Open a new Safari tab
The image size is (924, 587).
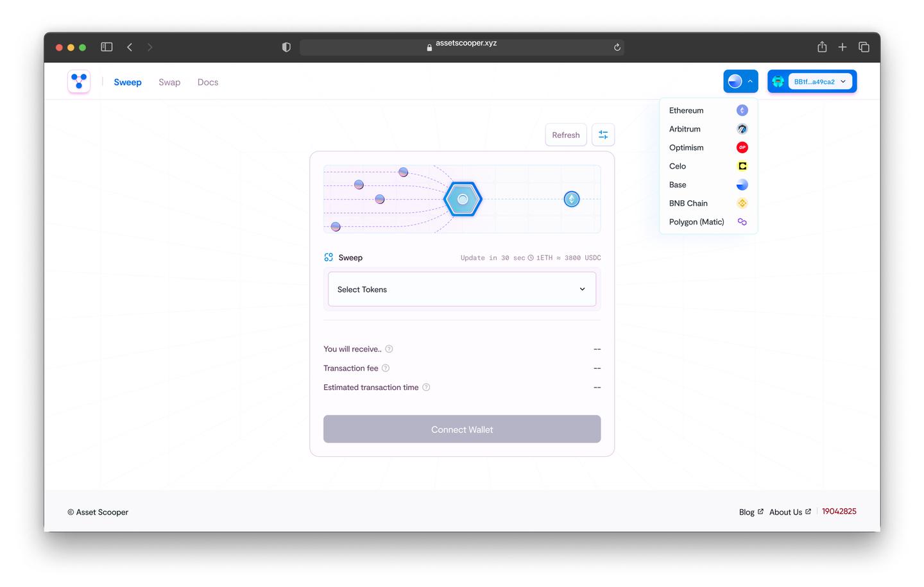pyautogui.click(x=843, y=47)
